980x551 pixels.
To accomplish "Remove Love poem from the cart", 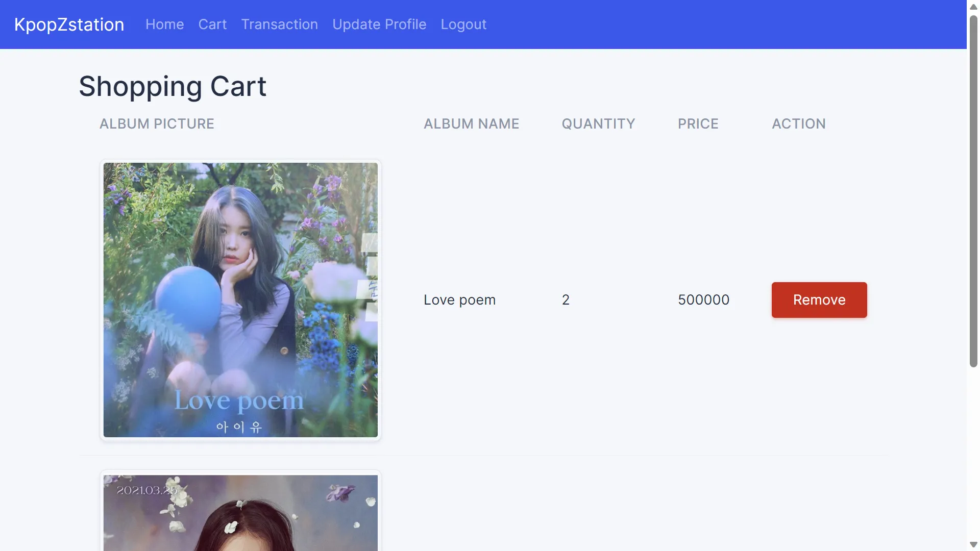I will (x=819, y=300).
